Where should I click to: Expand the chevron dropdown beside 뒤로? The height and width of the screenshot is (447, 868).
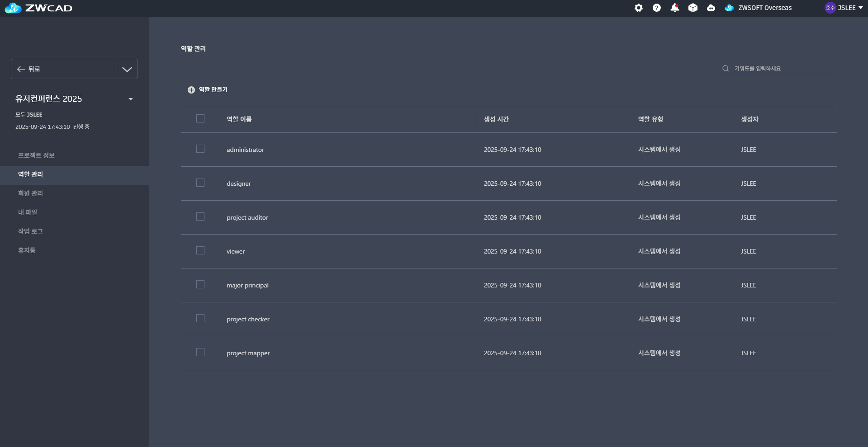(127, 69)
